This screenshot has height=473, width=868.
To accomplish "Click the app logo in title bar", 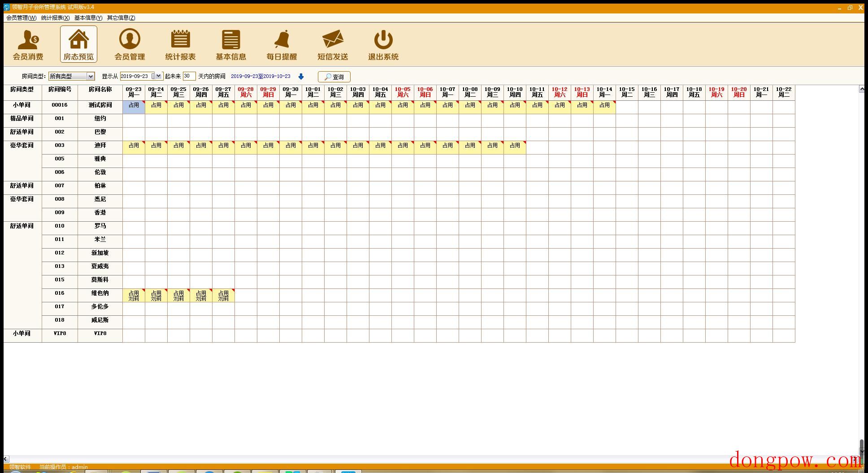I will 6,7.
